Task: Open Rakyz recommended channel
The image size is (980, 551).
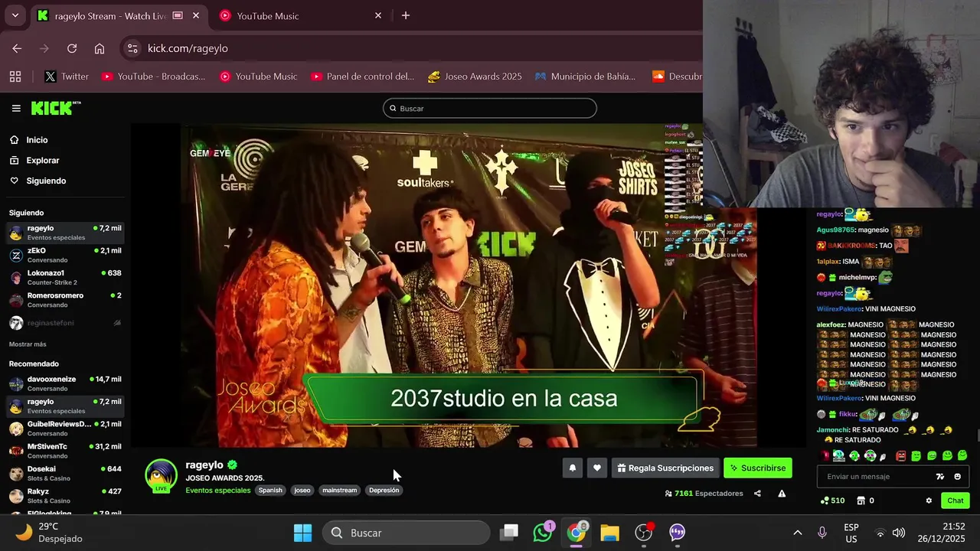Action: point(64,495)
